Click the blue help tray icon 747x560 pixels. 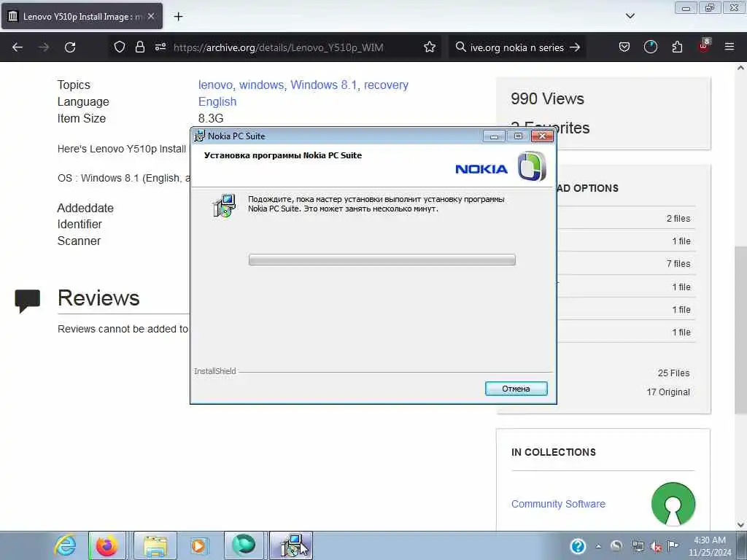[x=578, y=546]
